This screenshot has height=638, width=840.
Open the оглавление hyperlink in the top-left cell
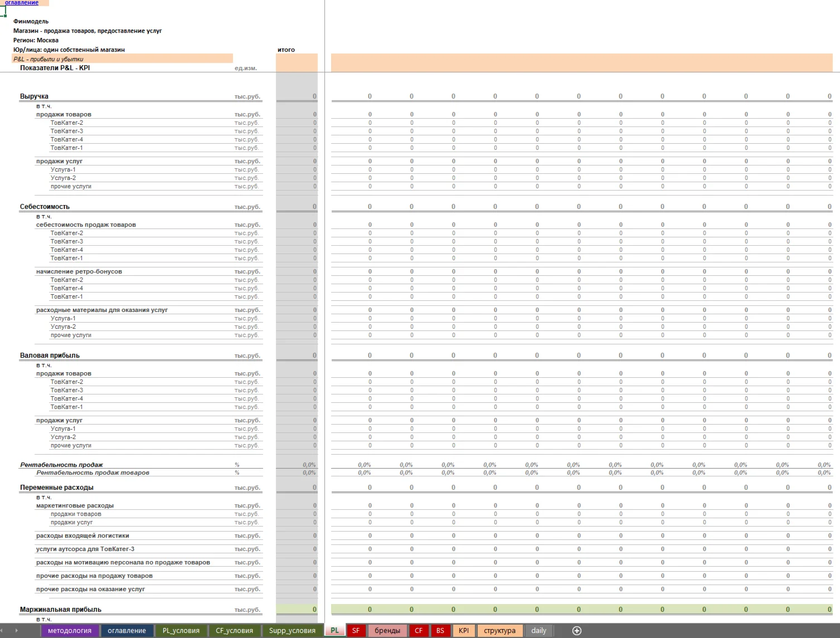(x=22, y=3)
